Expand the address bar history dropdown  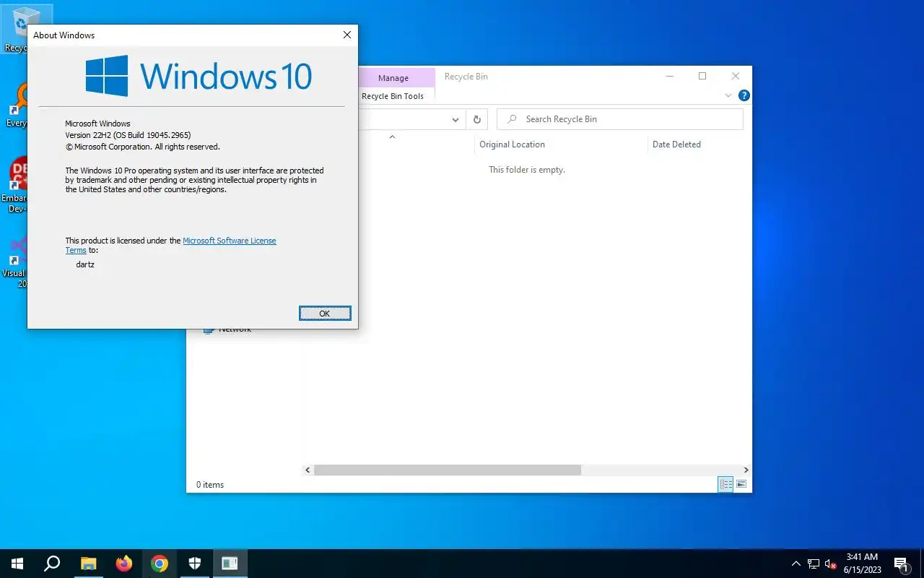tap(456, 119)
